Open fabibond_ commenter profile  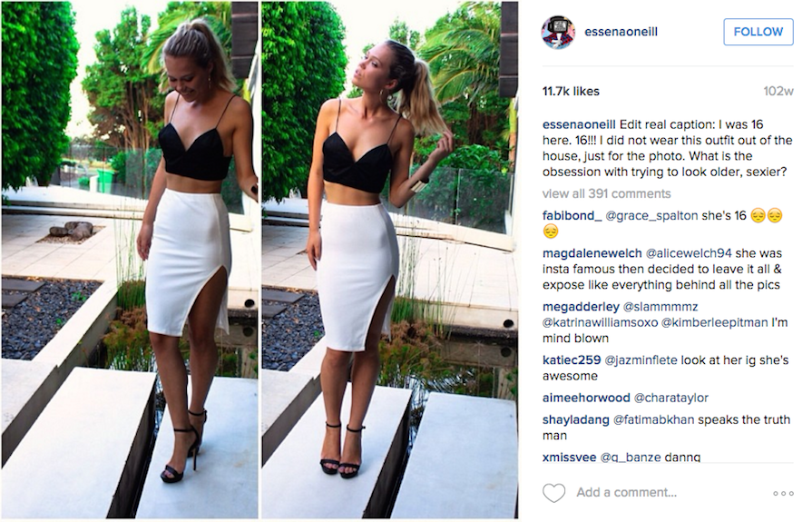pos(572,216)
